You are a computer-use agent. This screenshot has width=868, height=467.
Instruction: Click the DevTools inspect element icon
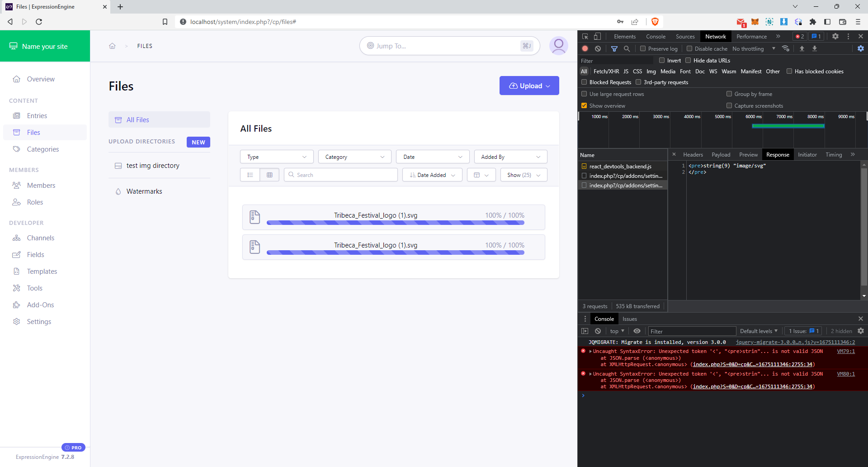tap(585, 36)
